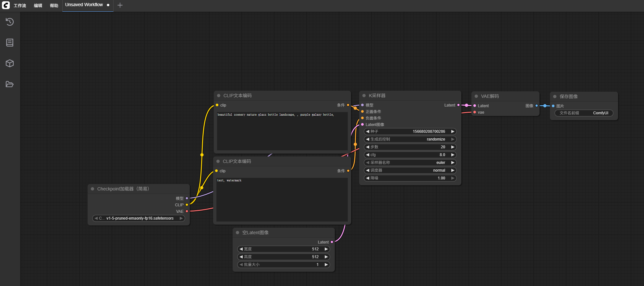The width and height of the screenshot is (644, 286).
Task: Decrease the 种子 seed value arrow
Action: (368, 132)
